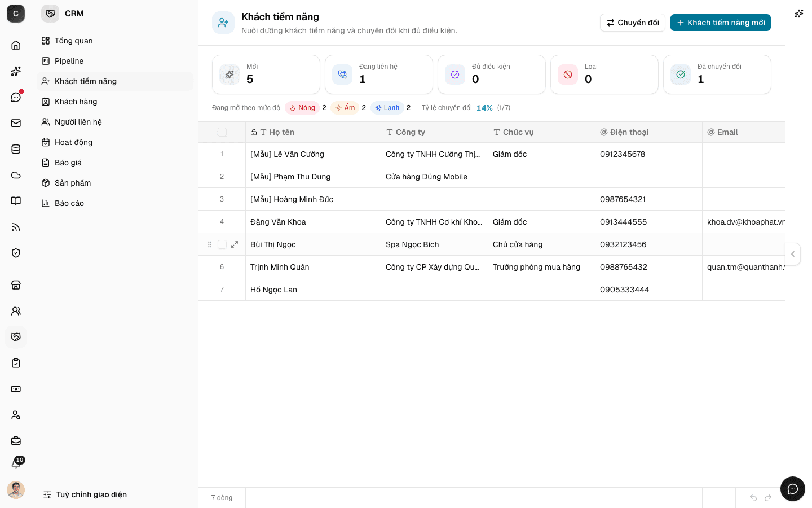Image resolution: width=812 pixels, height=508 pixels.
Task: Open the book icon in the left rail
Action: (x=16, y=201)
